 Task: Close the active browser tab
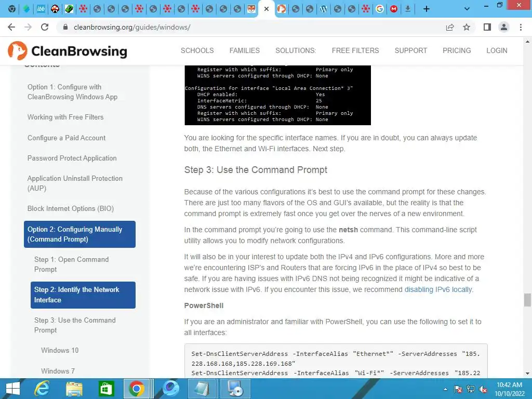267,9
